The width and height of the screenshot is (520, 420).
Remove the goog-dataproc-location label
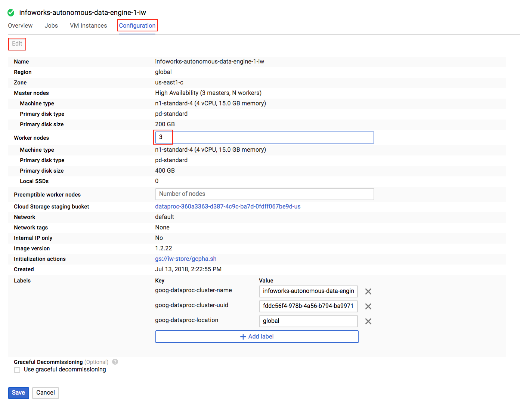(x=368, y=321)
